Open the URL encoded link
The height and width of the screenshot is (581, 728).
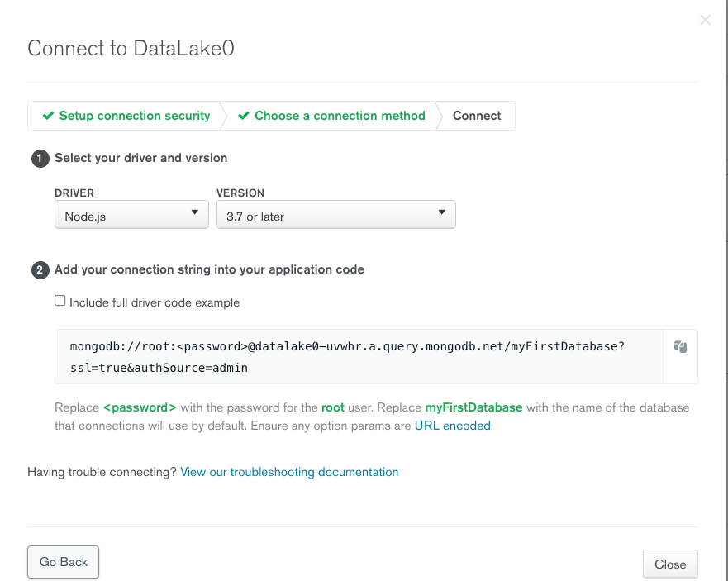[x=453, y=426]
